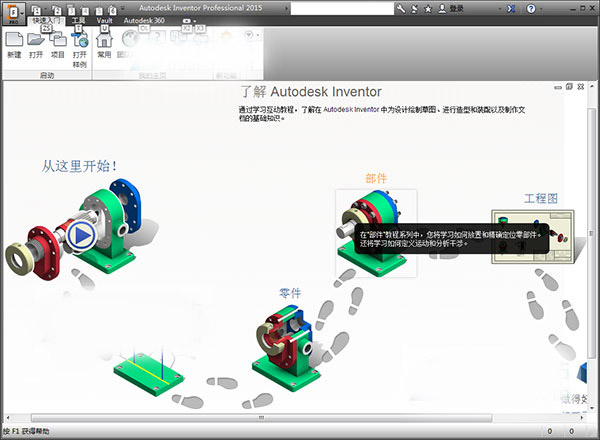Viewport: 600px width, 440px height.
Task: Switch to the 工具 ribbon tab
Action: 78,20
